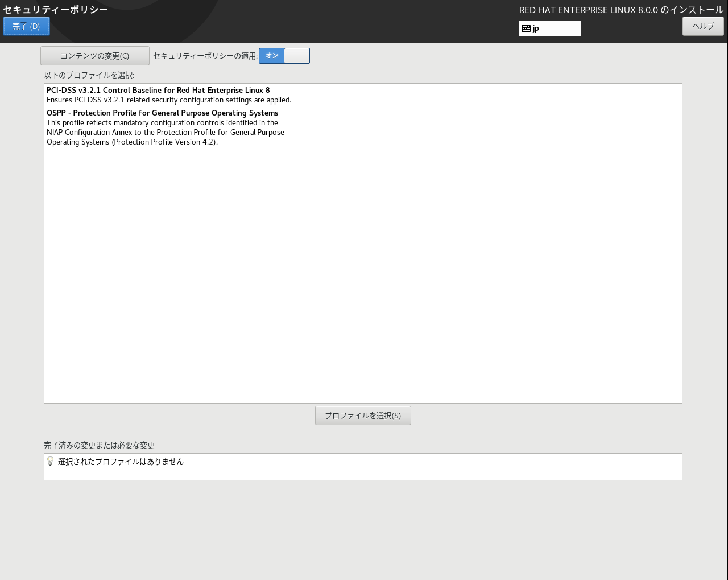Click the セキュリティーポリシーの適用 label
This screenshot has width=728, height=580.
pos(205,56)
